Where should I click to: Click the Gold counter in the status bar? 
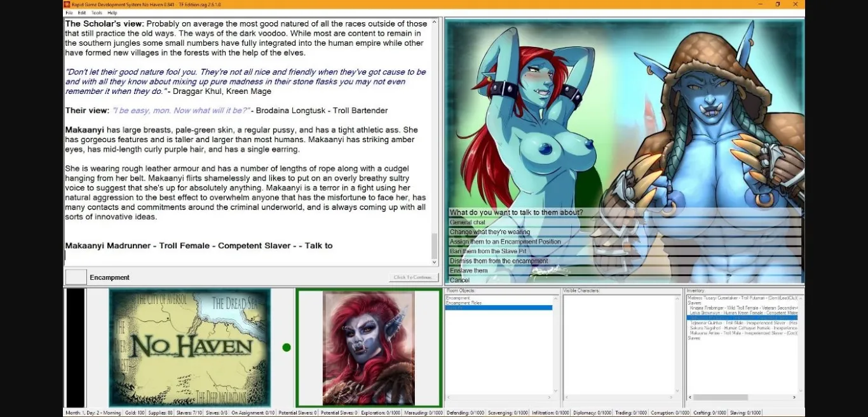(x=137, y=412)
